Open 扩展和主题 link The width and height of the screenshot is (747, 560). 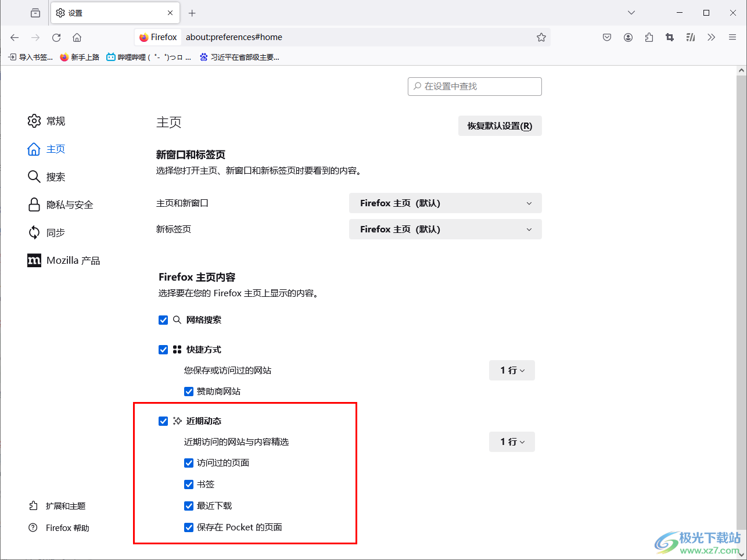(58, 506)
